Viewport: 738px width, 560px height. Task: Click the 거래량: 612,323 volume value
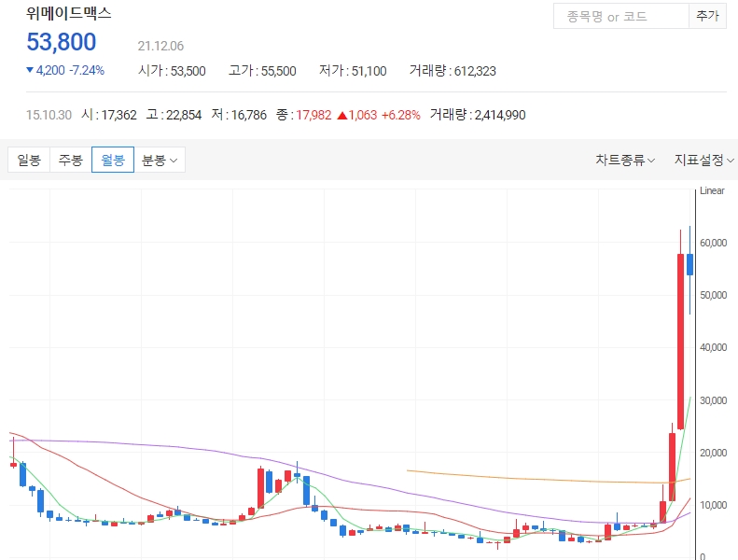[453, 71]
